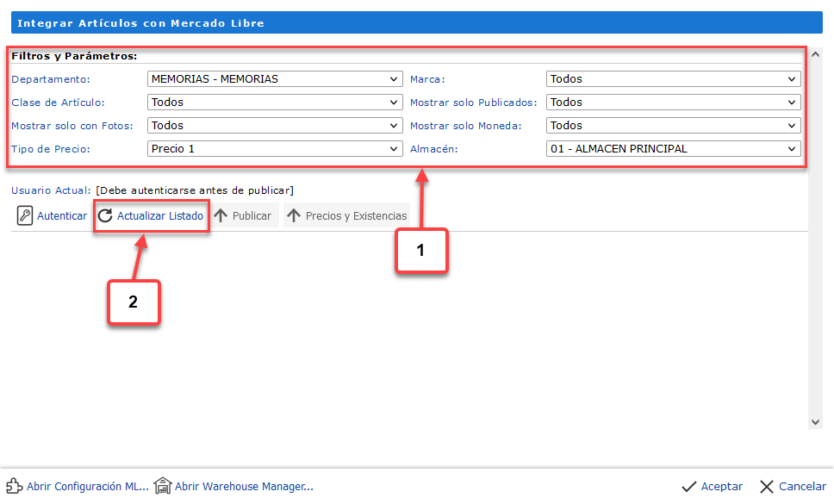Click the Cancelar X icon
The image size is (834, 504).
tap(767, 487)
